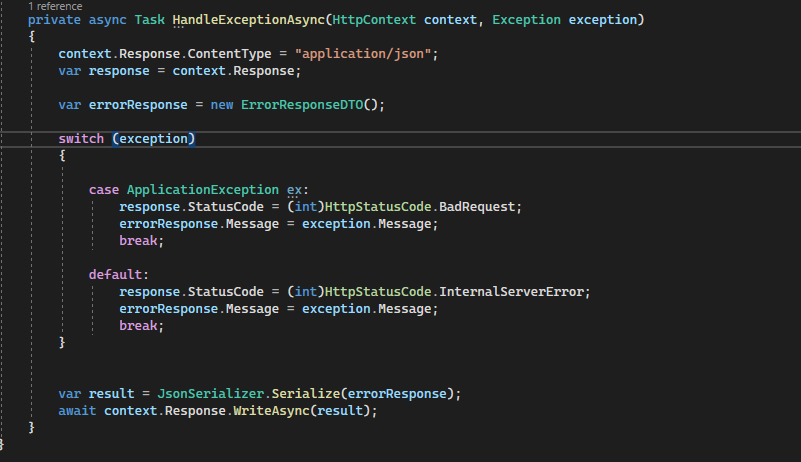Click the ErrorResponseDTO constructor call
The image size is (801, 462).
coord(302,105)
